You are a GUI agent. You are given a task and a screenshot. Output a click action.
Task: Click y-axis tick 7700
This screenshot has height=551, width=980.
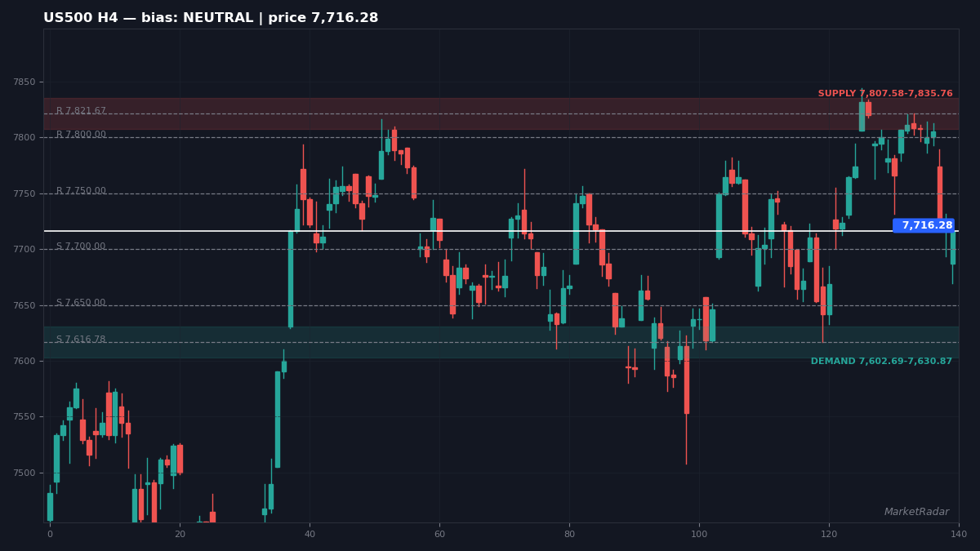point(24,250)
